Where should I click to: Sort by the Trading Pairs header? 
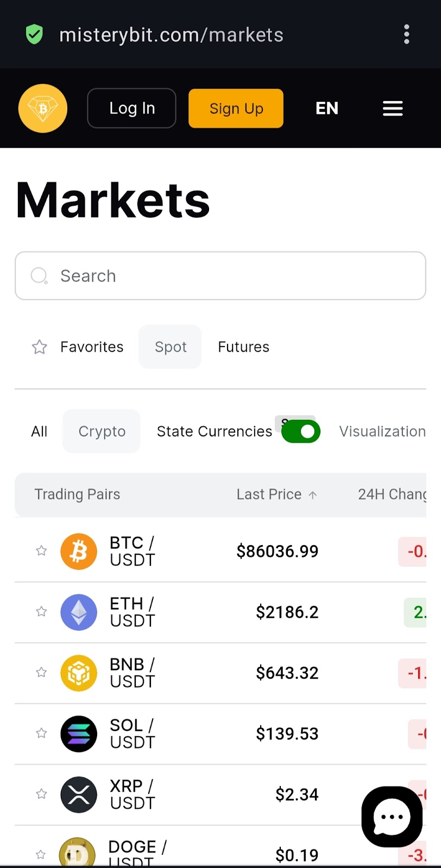(77, 494)
